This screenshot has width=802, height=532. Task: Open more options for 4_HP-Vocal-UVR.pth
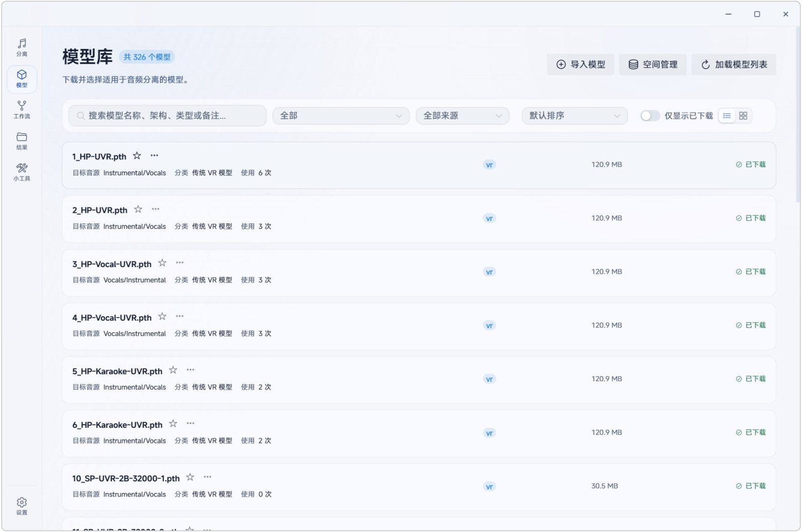click(x=180, y=317)
